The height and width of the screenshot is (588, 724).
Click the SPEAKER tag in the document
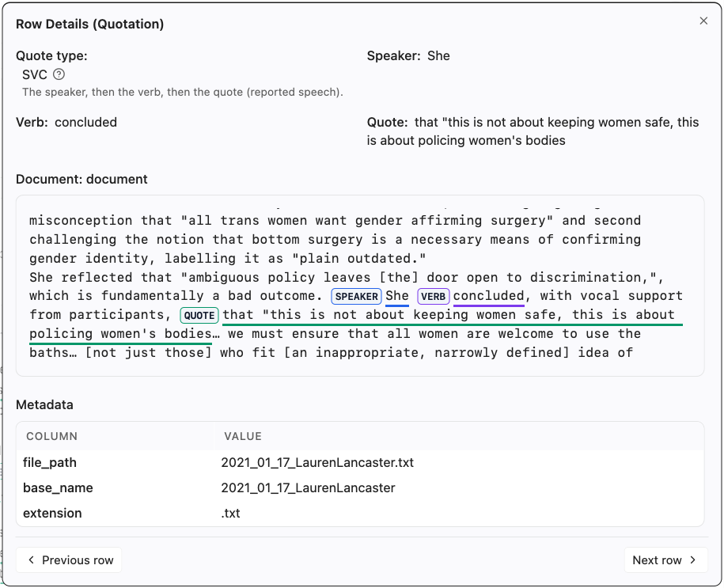point(356,297)
